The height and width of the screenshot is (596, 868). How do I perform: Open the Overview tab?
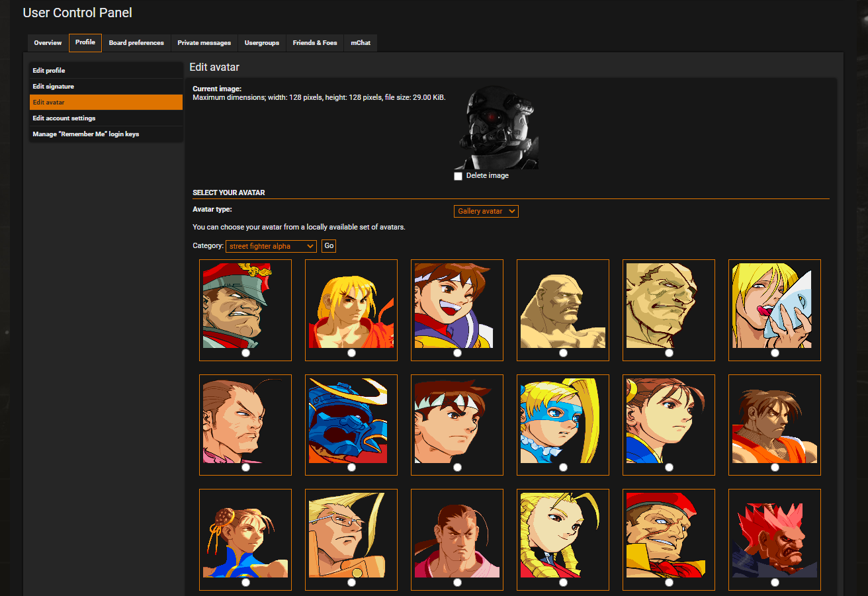(x=48, y=43)
